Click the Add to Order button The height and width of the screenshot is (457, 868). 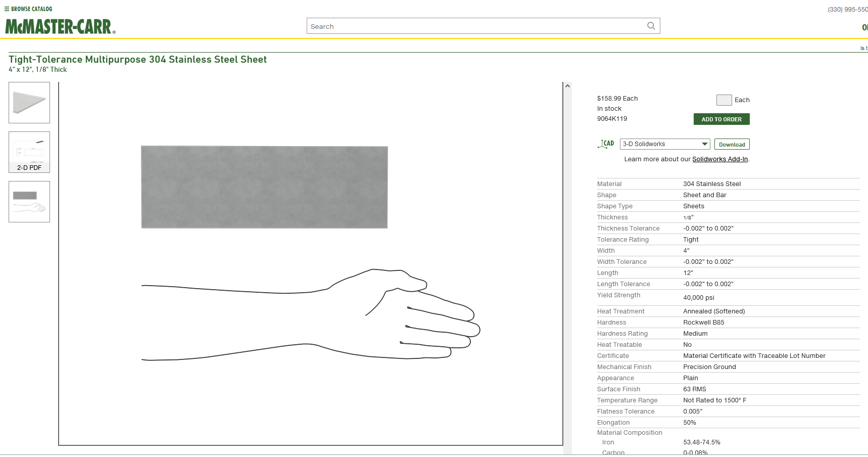tap(721, 119)
